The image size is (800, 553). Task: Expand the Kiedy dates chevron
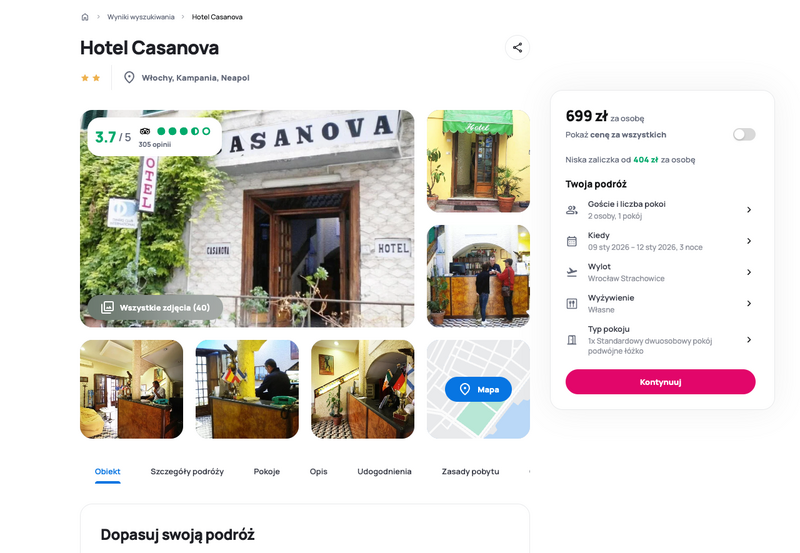(x=749, y=241)
